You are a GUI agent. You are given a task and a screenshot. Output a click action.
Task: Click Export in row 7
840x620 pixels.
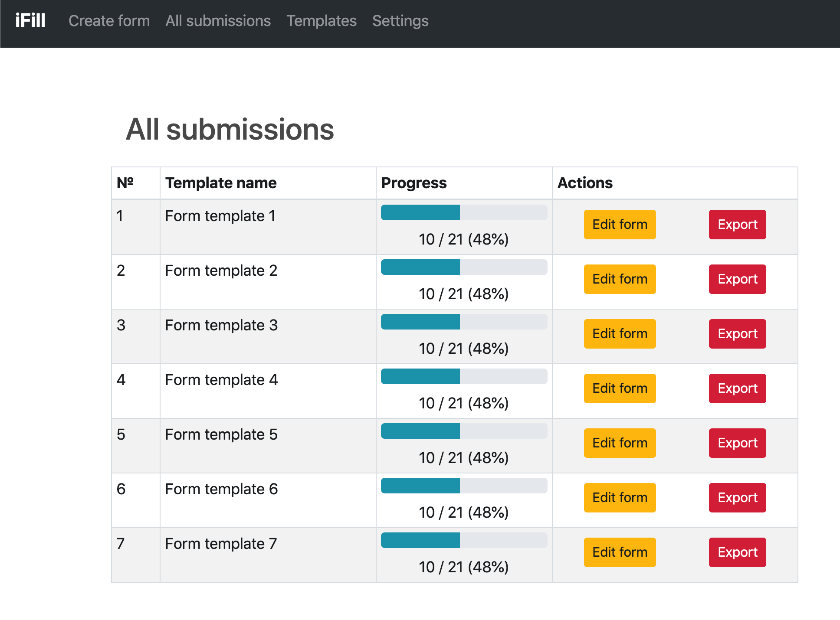(737, 552)
